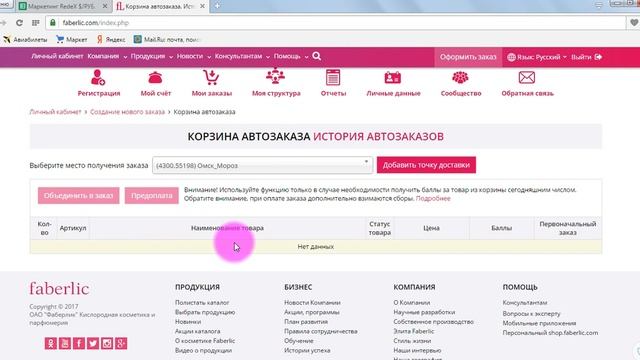
Task: Open the Мой счёт wallet icon
Action: 155,77
